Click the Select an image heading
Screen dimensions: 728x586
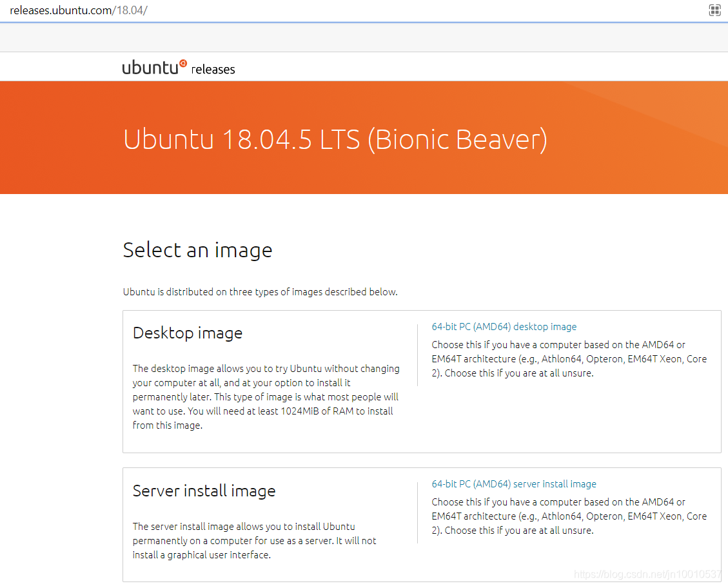tap(197, 250)
